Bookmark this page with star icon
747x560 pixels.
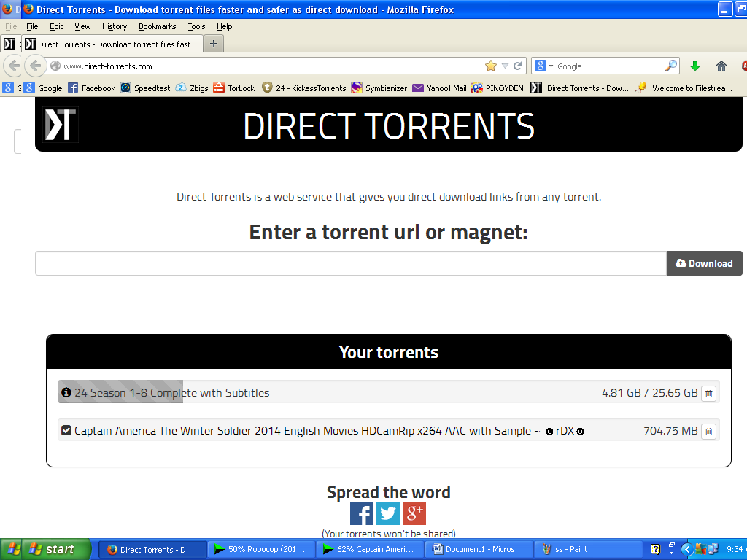(491, 66)
